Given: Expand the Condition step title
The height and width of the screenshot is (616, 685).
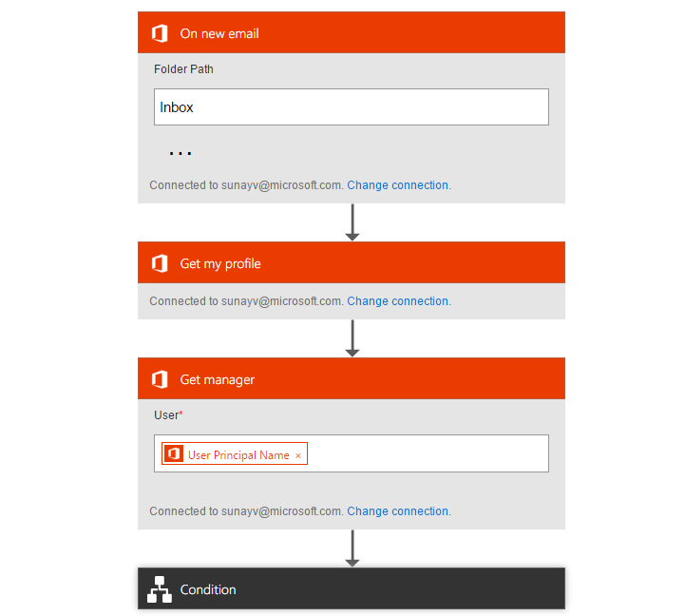Looking at the screenshot, I should tap(208, 589).
